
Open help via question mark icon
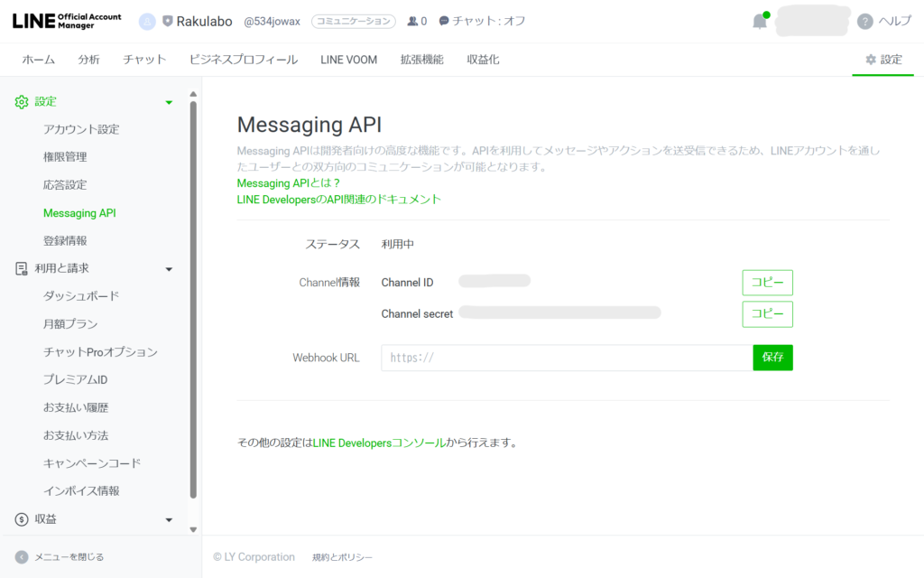pyautogui.click(x=865, y=22)
